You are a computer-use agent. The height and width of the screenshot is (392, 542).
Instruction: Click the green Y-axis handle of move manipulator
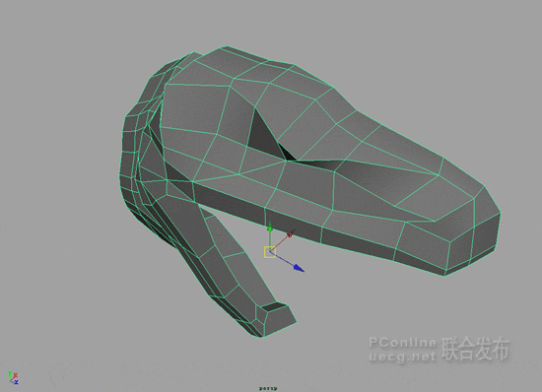(270, 229)
